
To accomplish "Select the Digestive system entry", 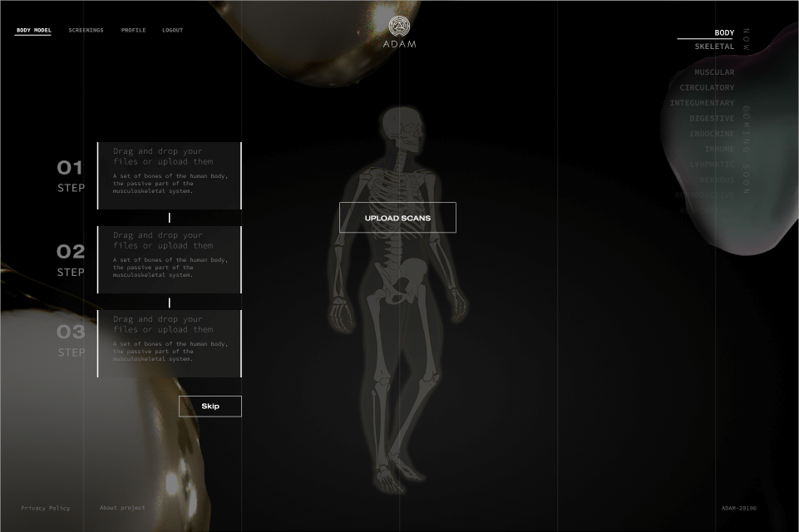I will point(712,118).
